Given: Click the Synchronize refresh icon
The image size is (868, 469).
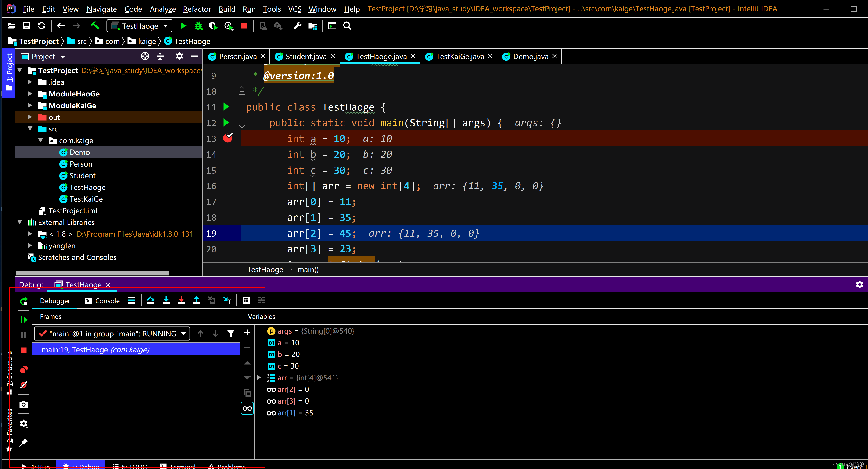Looking at the screenshot, I should point(41,26).
